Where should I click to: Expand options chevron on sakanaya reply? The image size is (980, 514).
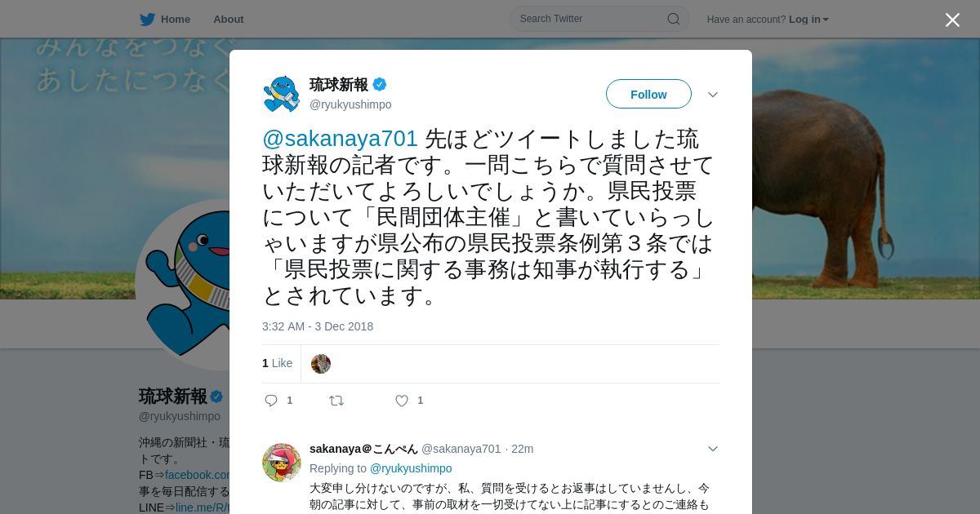(x=713, y=449)
